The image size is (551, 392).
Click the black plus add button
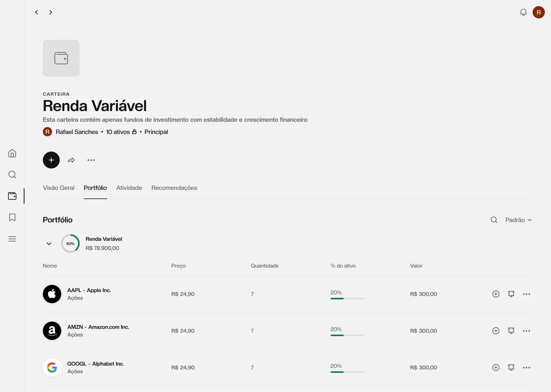pos(51,160)
